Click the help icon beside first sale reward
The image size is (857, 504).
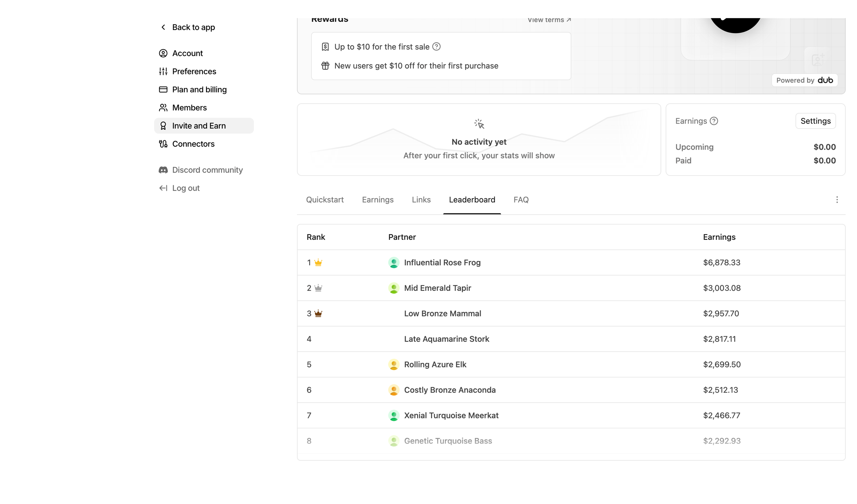(x=436, y=47)
